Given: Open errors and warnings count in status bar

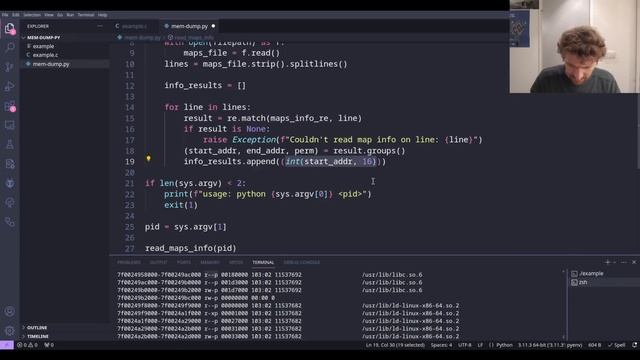Looking at the screenshot, I should pos(27,345).
